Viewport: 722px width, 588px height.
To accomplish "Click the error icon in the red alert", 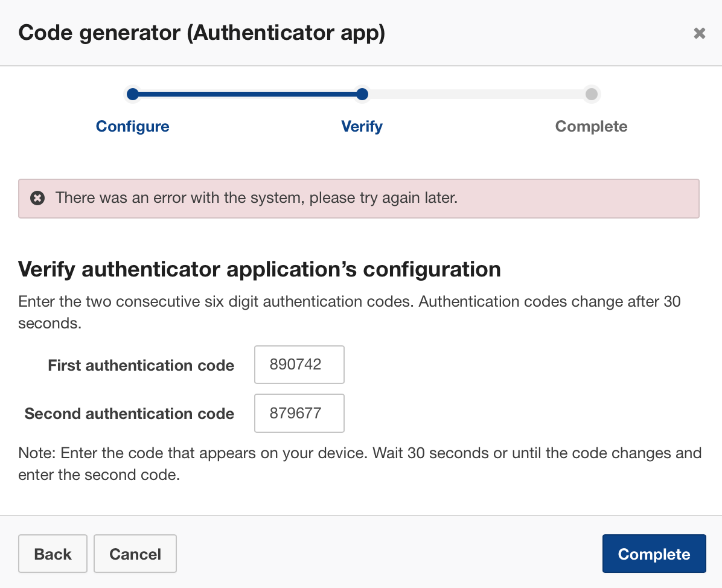I will point(37,198).
